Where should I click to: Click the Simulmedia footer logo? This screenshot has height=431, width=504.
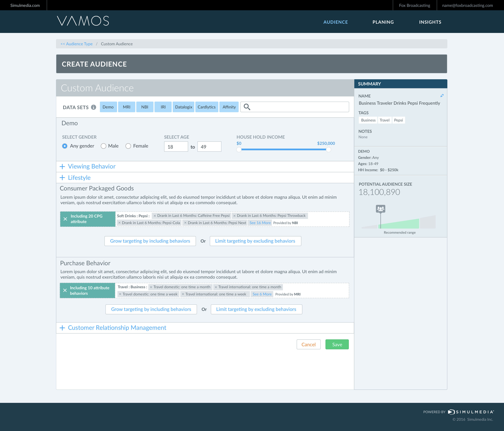471,412
